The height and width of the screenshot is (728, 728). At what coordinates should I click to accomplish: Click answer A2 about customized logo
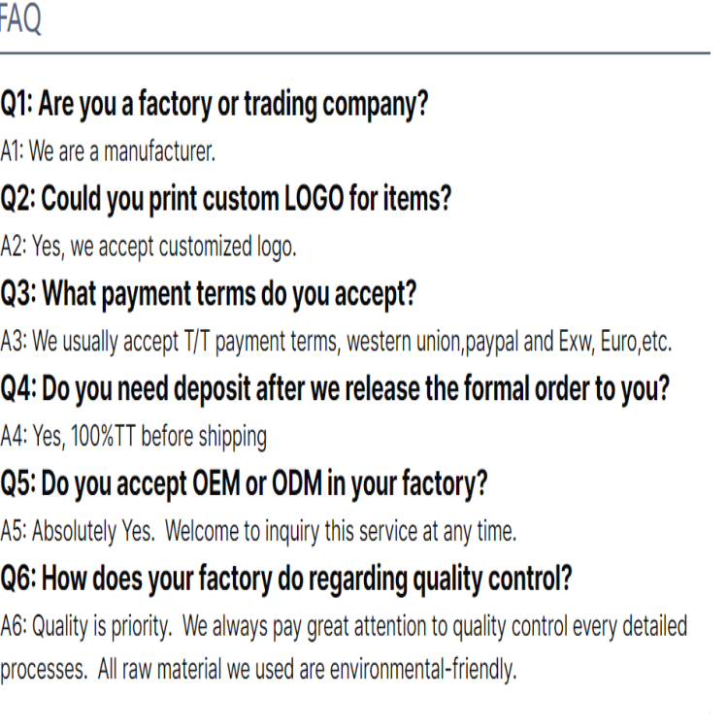click(x=149, y=247)
